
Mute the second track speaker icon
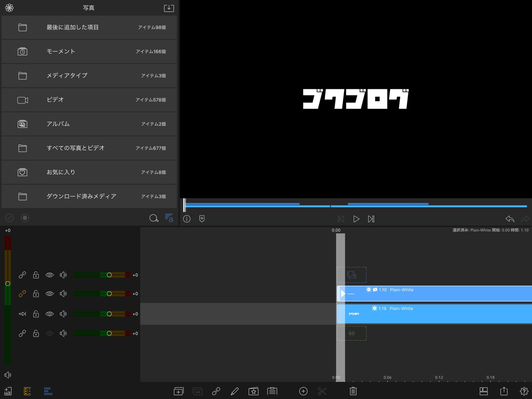(63, 294)
